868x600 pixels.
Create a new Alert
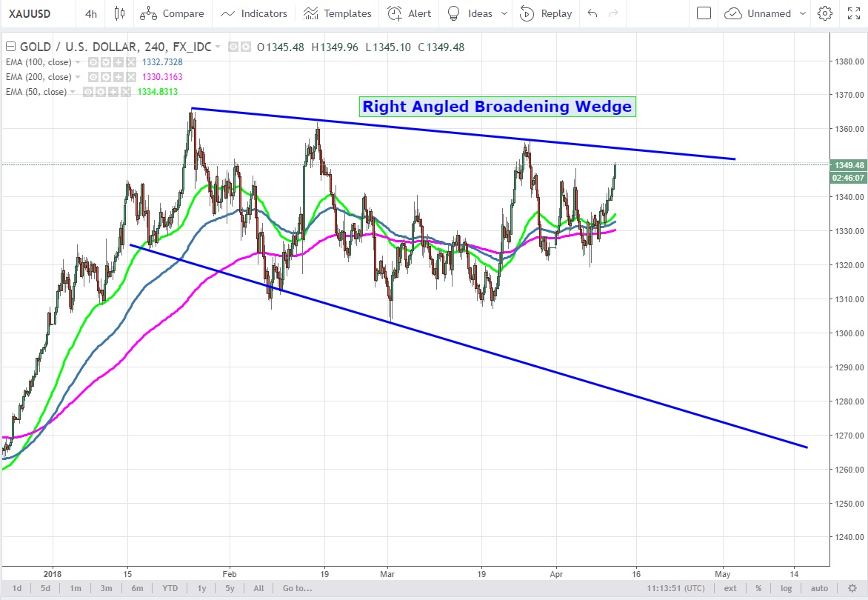(410, 13)
